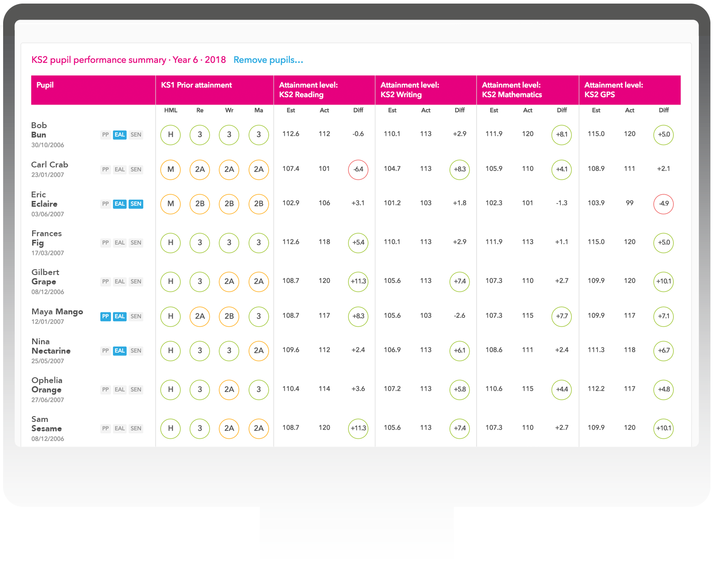Click Carl Crab's +8.3 writing diff circle
This screenshot has width=714, height=588.
point(460,170)
